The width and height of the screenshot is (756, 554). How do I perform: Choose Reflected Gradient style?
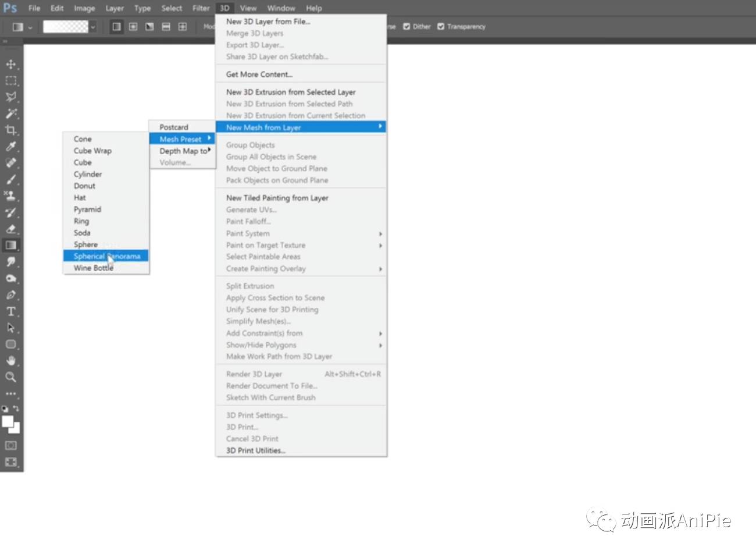166,27
